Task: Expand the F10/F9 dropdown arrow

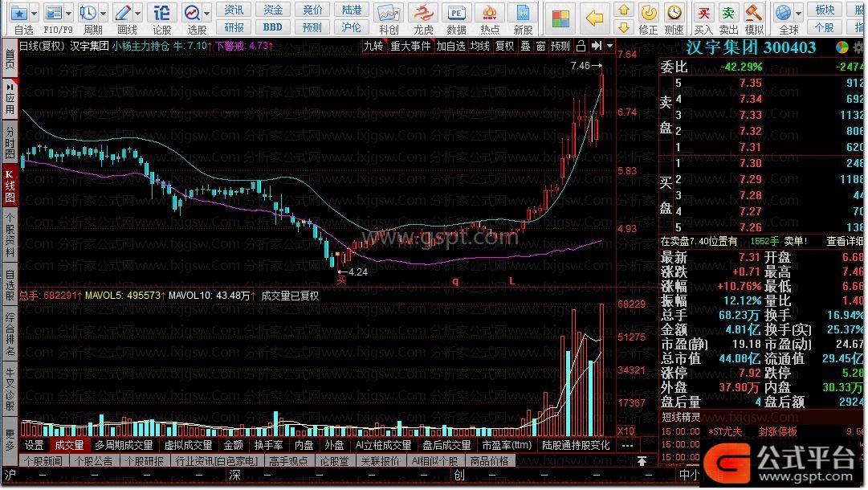Action: [x=68, y=14]
